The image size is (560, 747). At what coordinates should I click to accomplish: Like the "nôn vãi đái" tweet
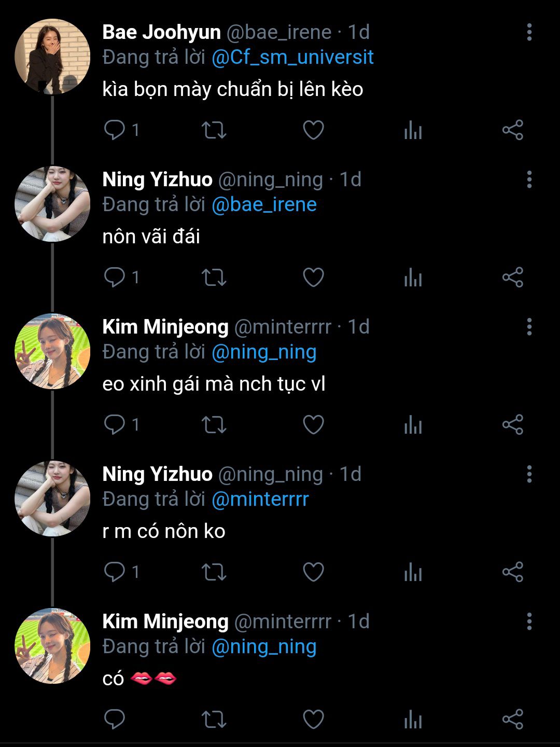(x=313, y=277)
